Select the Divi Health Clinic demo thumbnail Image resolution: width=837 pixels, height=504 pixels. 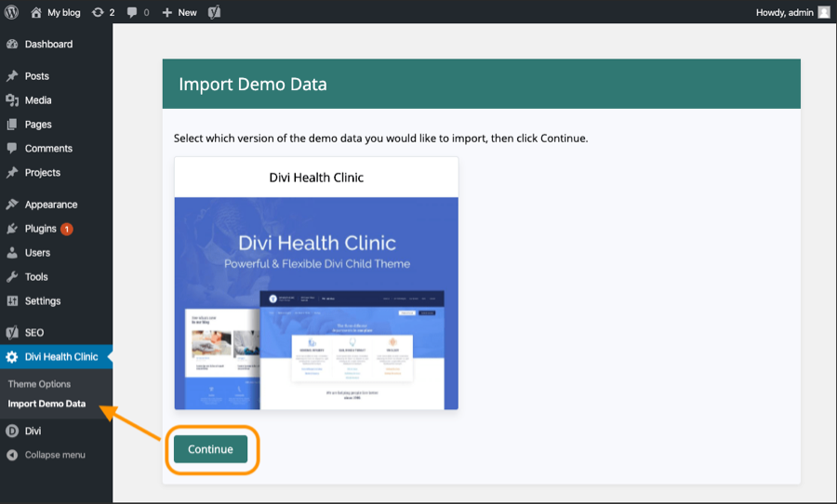[316, 303]
